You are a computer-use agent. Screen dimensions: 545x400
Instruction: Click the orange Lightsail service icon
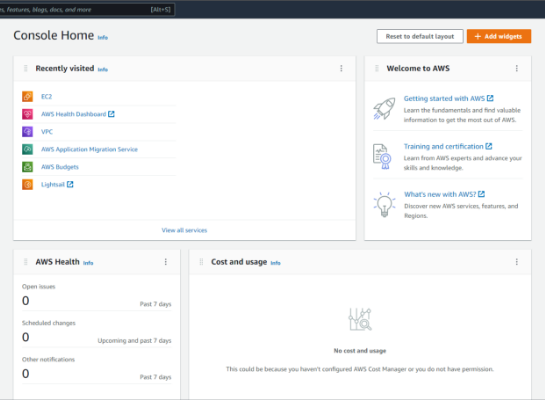(x=27, y=184)
